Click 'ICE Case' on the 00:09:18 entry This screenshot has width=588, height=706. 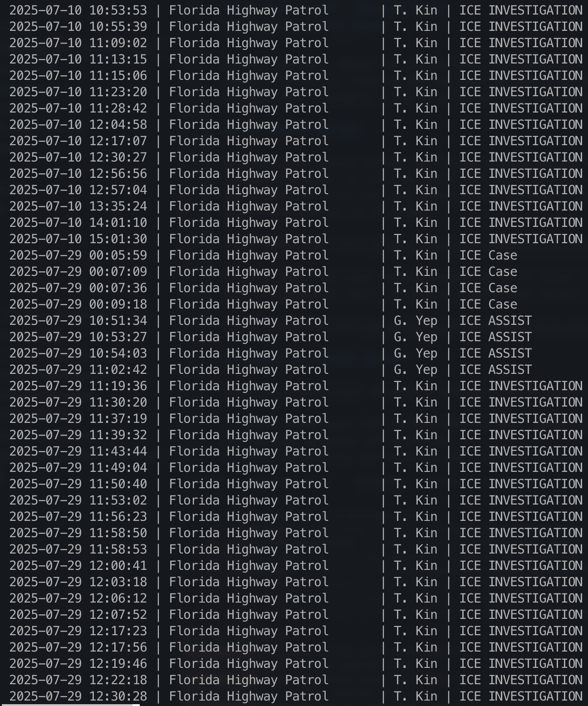[488, 304]
